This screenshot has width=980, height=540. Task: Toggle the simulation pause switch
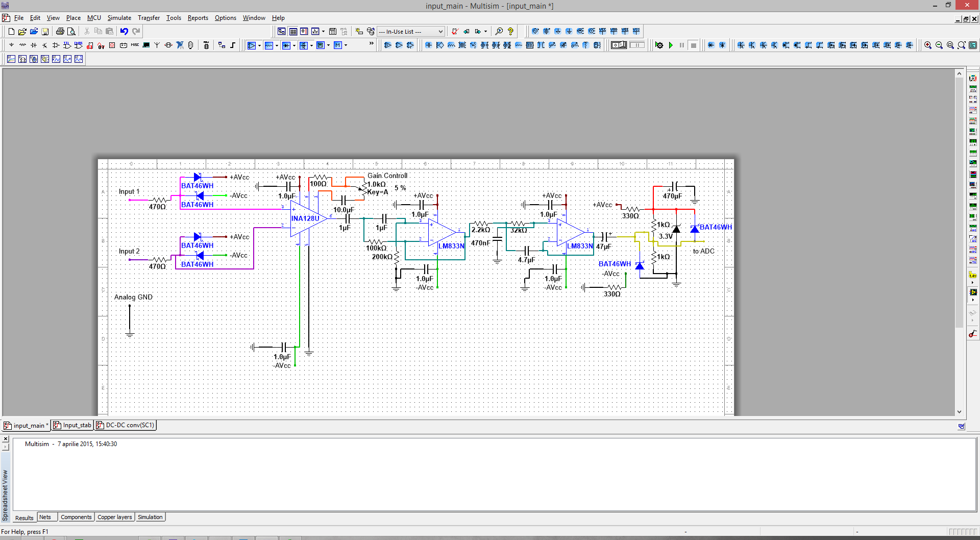637,45
